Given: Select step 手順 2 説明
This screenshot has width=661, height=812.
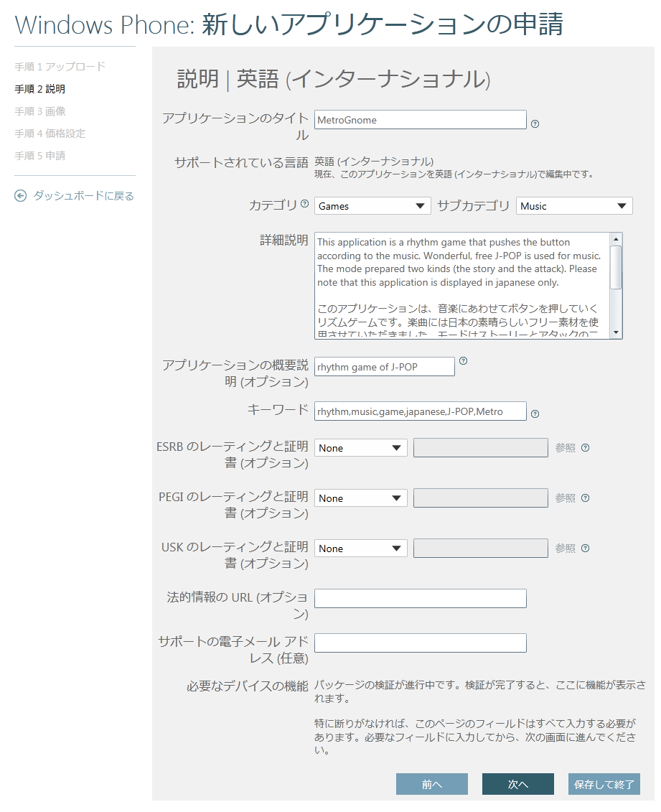Looking at the screenshot, I should [40, 88].
